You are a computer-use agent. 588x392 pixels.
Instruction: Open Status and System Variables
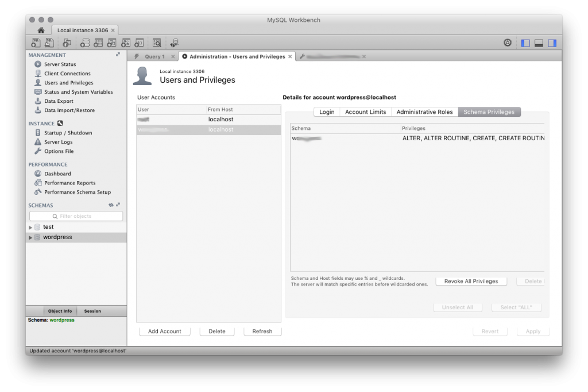(x=78, y=92)
